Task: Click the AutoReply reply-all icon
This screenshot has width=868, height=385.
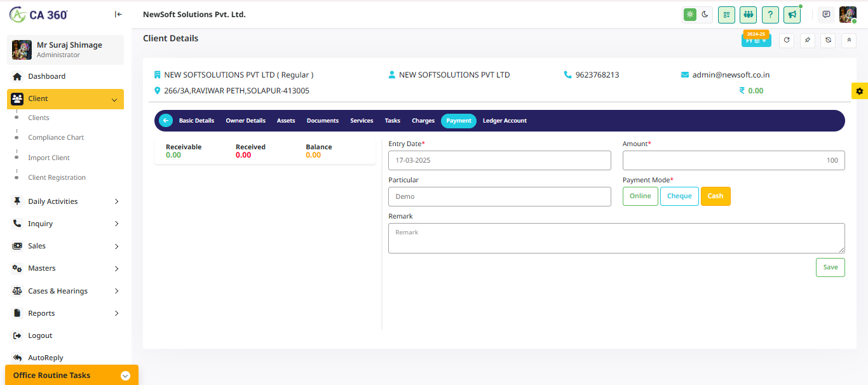Action: (17, 358)
